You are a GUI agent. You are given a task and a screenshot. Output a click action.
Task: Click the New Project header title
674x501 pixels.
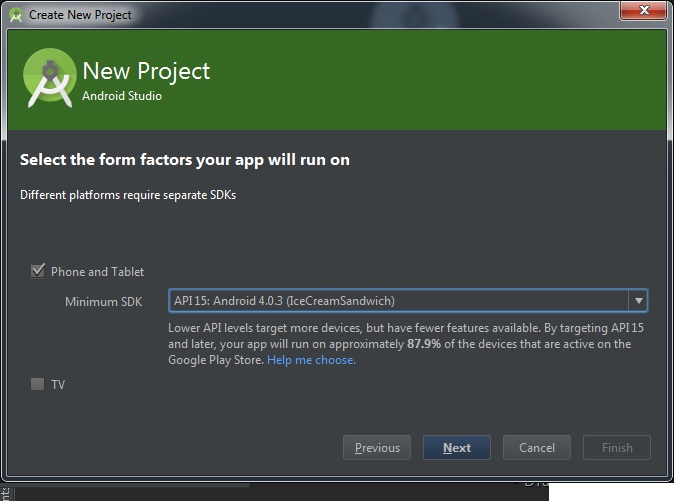click(146, 71)
